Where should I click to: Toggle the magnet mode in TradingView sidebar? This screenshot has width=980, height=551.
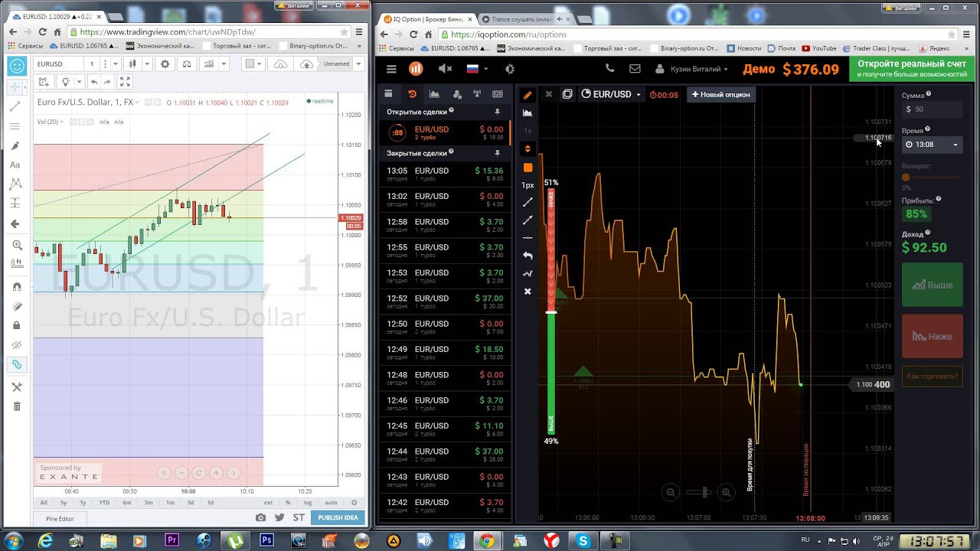pos(17,286)
